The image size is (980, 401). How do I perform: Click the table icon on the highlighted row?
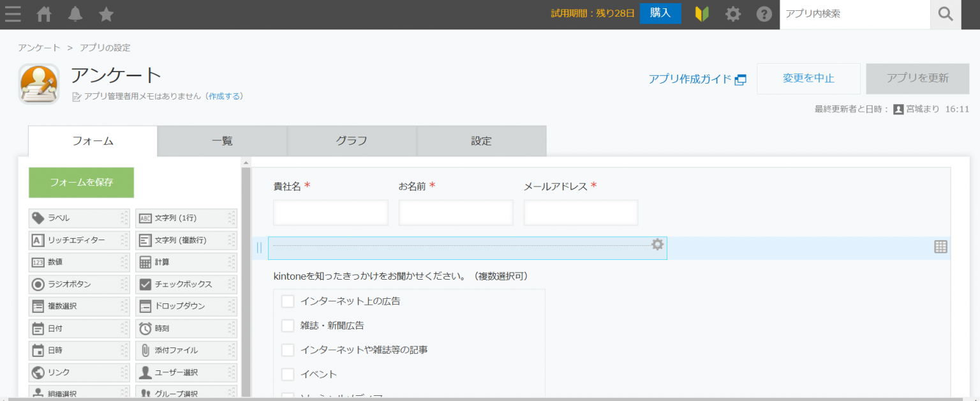point(940,247)
